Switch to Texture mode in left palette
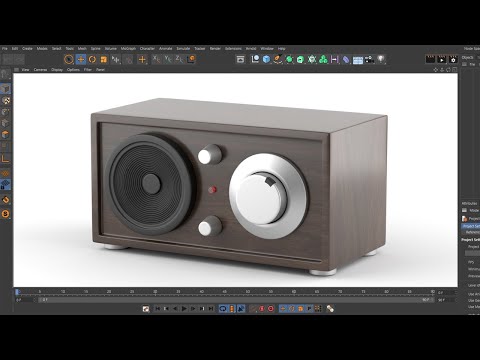This screenshot has height=360, width=480. 6,100
